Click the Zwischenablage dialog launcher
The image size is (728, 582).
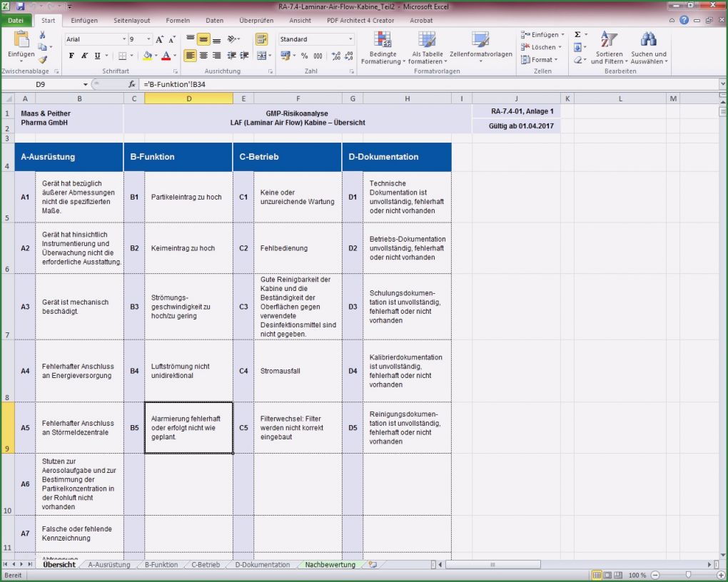tap(56, 71)
